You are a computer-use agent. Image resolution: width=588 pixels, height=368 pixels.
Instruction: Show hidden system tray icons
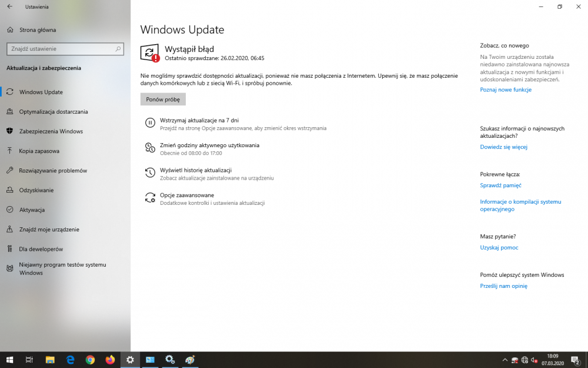click(x=505, y=360)
